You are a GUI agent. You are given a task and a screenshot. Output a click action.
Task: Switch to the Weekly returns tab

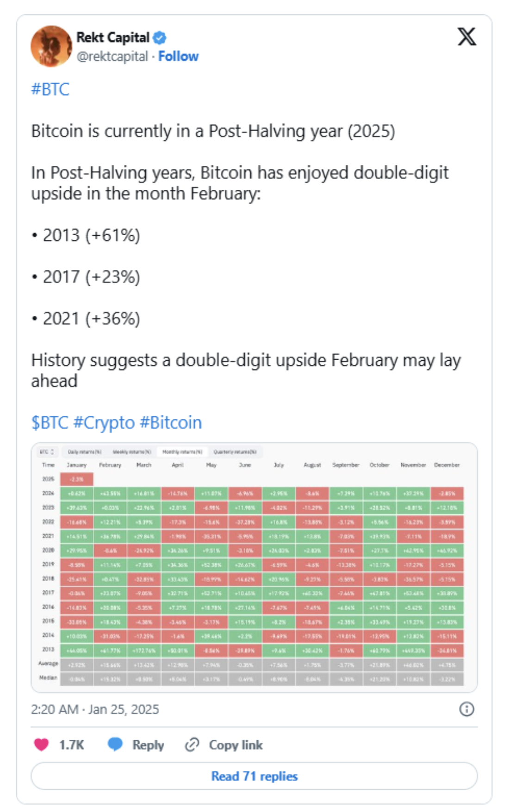coord(132,451)
